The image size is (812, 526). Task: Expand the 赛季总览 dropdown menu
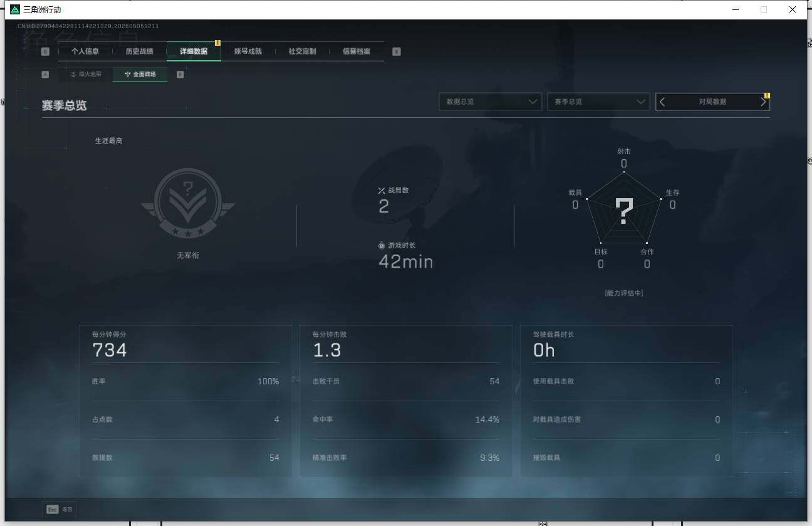[598, 102]
